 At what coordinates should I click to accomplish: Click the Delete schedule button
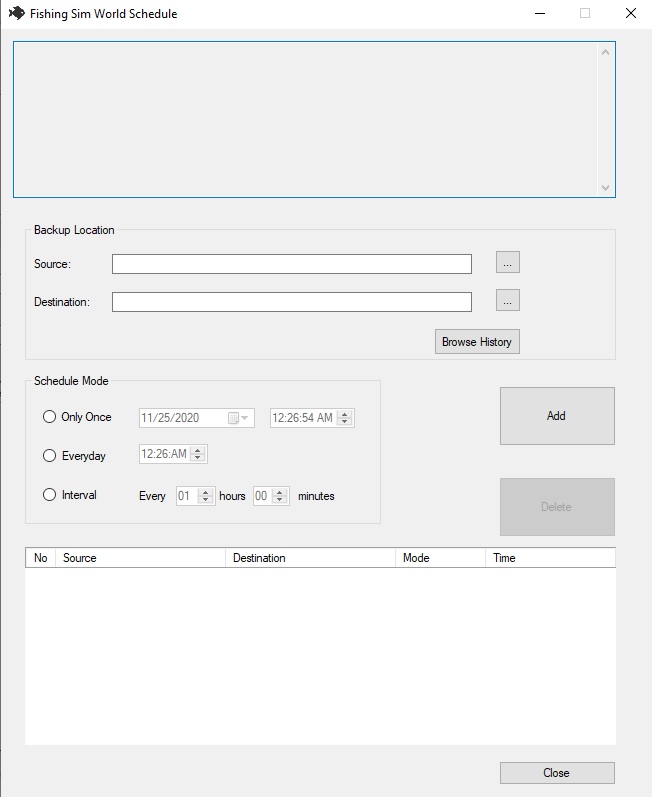pyautogui.click(x=557, y=507)
